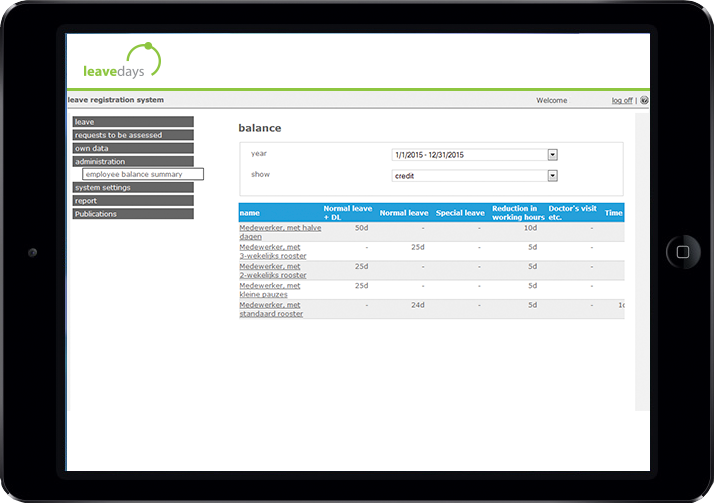Click 25d normal leave for 3-wekelijks rooster
Viewport: 714px width, 503px height.
[x=418, y=247]
